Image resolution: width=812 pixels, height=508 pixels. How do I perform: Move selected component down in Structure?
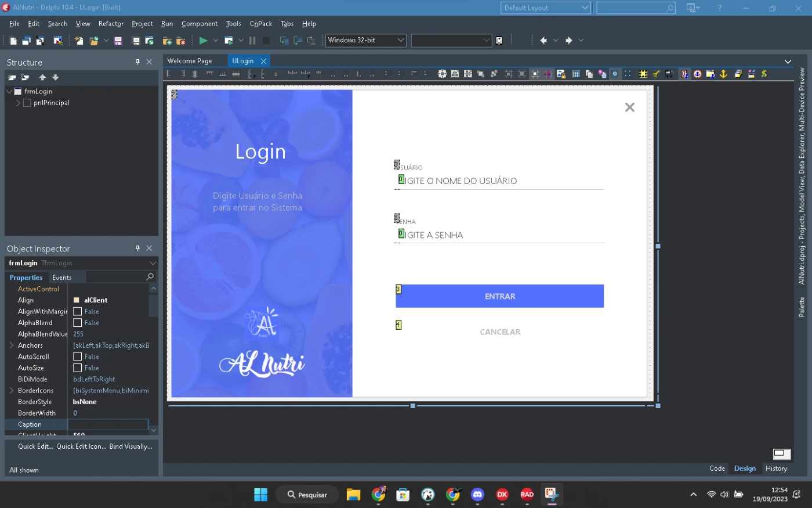point(56,77)
